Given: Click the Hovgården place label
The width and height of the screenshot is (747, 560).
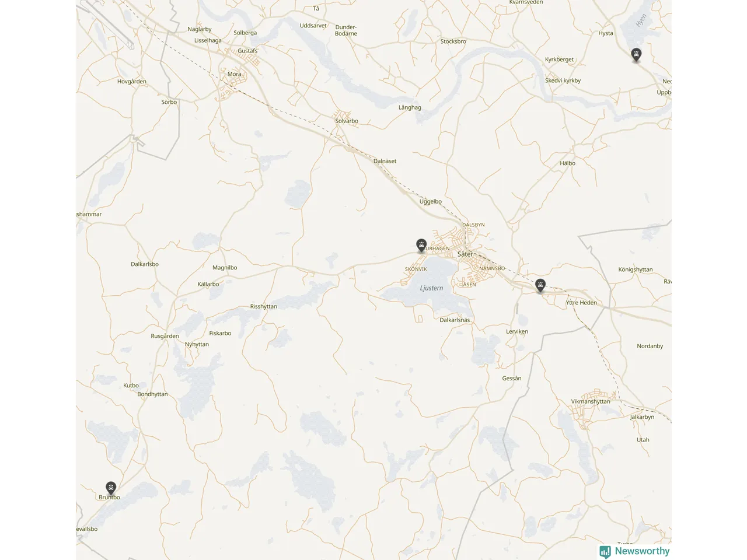Looking at the screenshot, I should (x=132, y=82).
